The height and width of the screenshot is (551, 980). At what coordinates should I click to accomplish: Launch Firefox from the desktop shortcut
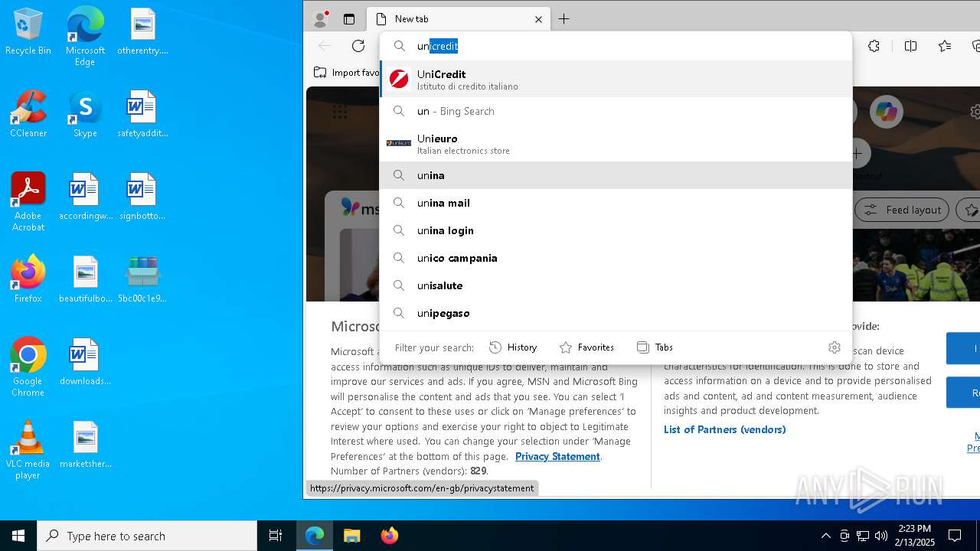[x=28, y=280]
